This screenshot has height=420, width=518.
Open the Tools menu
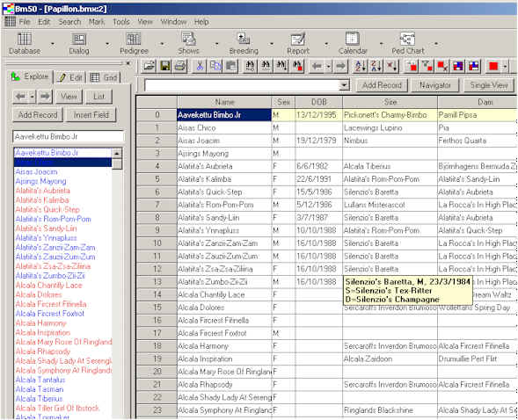coord(121,22)
